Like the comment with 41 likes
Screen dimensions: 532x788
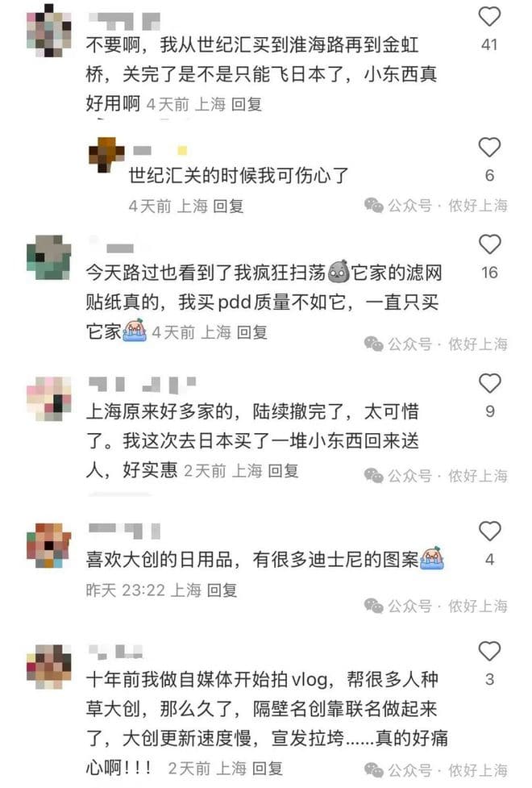(x=489, y=17)
